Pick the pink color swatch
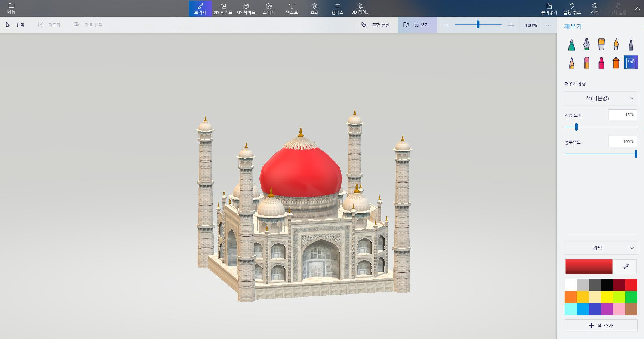 tap(619, 309)
